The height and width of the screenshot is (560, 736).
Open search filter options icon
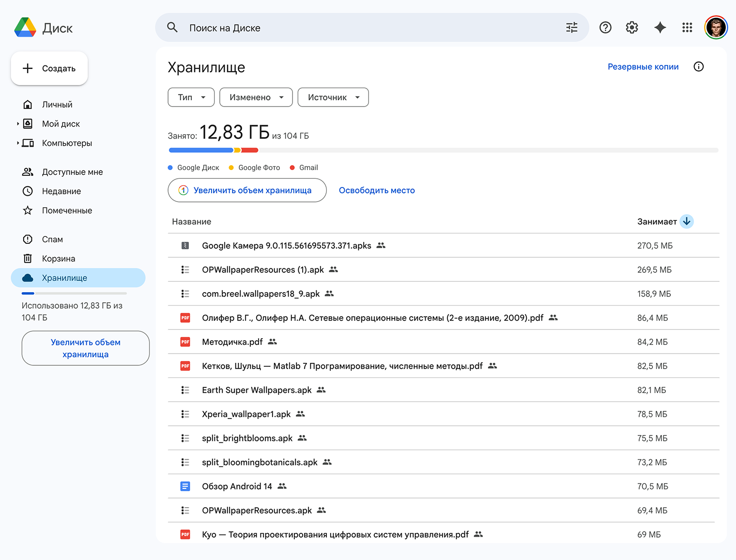[571, 28]
